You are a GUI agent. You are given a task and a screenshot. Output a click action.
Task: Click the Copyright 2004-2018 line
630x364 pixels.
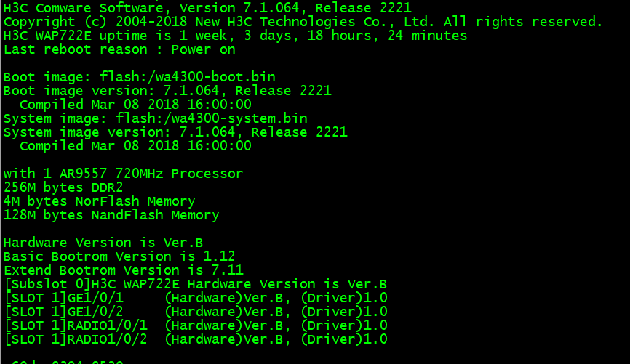point(303,22)
